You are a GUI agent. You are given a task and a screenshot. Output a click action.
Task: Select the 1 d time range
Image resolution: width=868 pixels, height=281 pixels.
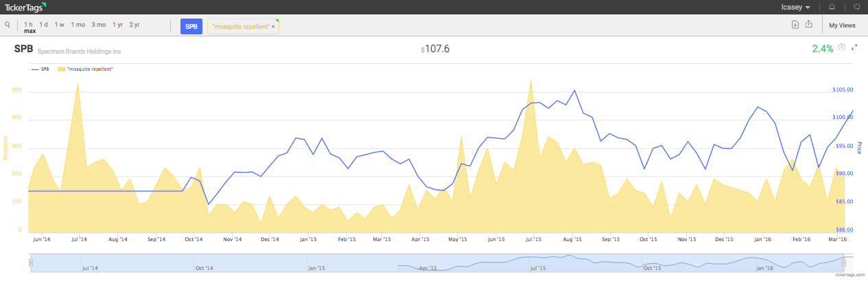[43, 25]
